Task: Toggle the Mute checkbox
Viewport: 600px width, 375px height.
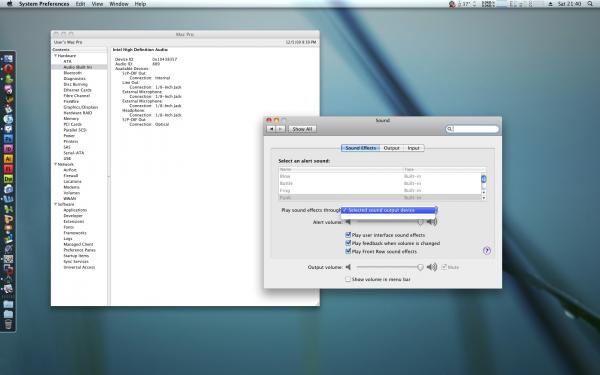Action: (x=444, y=267)
